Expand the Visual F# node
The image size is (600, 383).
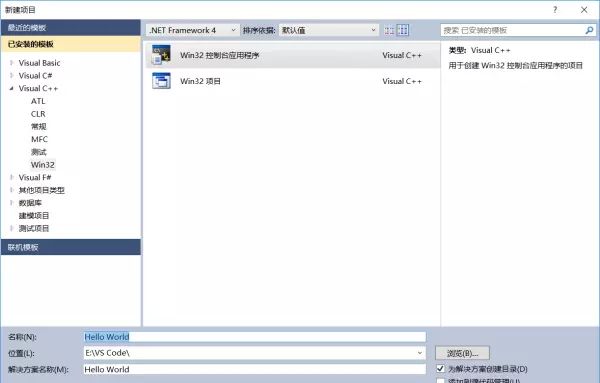[11, 177]
